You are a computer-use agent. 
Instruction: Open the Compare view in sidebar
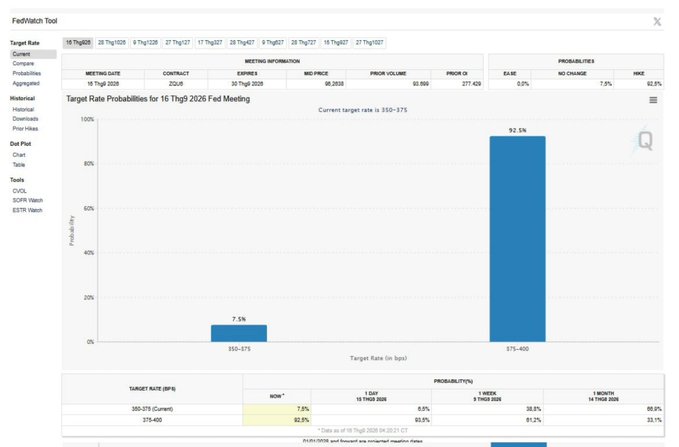(23, 64)
